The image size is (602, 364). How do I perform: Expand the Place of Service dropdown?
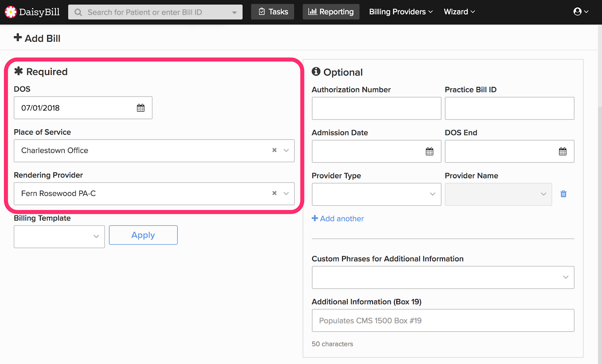point(286,150)
